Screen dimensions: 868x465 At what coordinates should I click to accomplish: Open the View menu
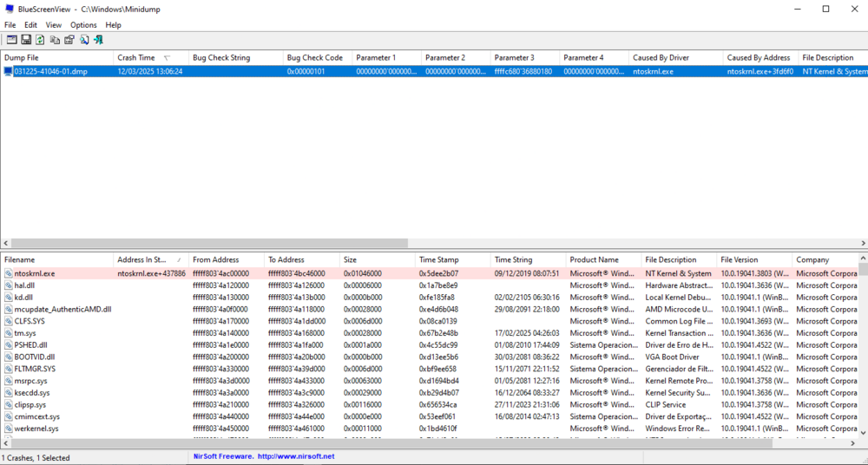[54, 25]
